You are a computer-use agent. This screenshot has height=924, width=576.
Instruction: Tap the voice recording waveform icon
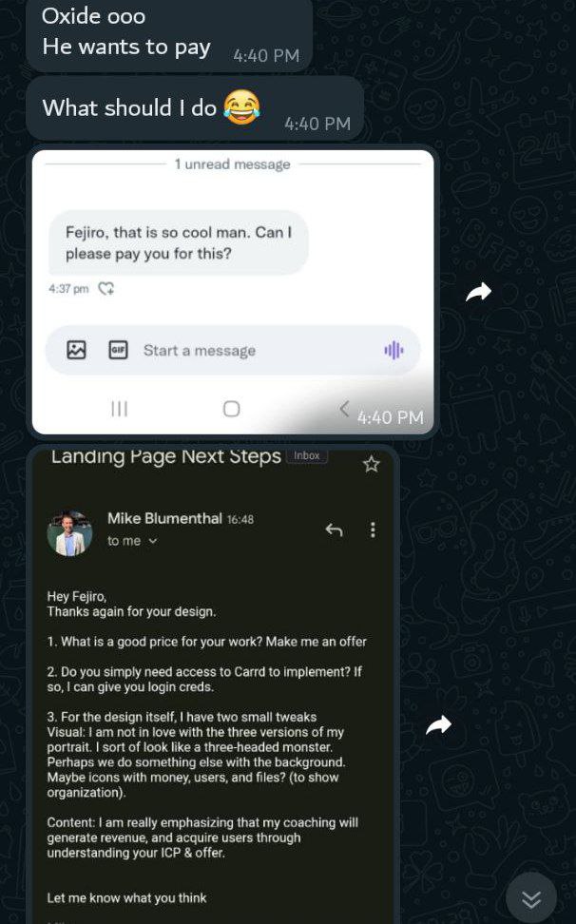[x=394, y=351]
